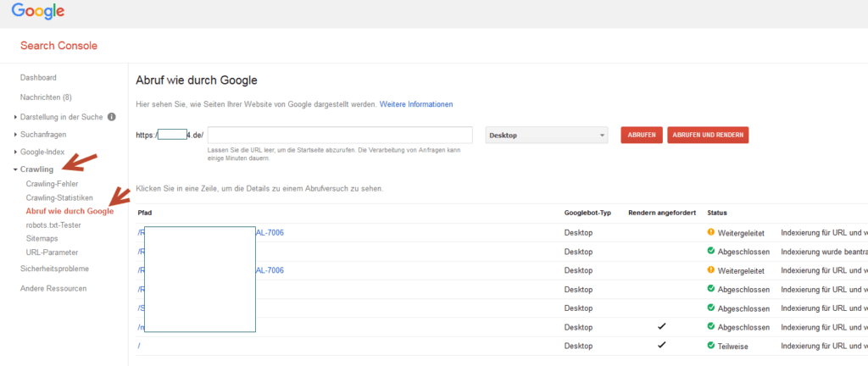Click the orange warning icon in first Weitergeleitet row
Screen dimensions: 868x366
pyautogui.click(x=711, y=232)
